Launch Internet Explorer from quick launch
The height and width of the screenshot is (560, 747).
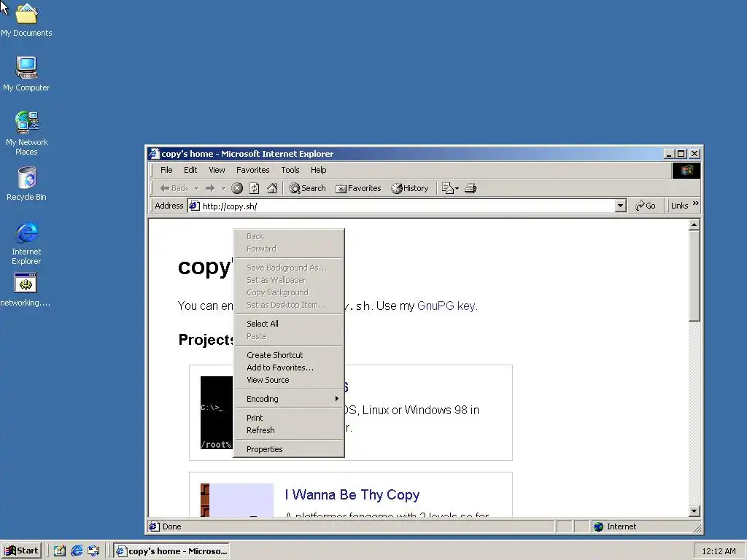[77, 551]
